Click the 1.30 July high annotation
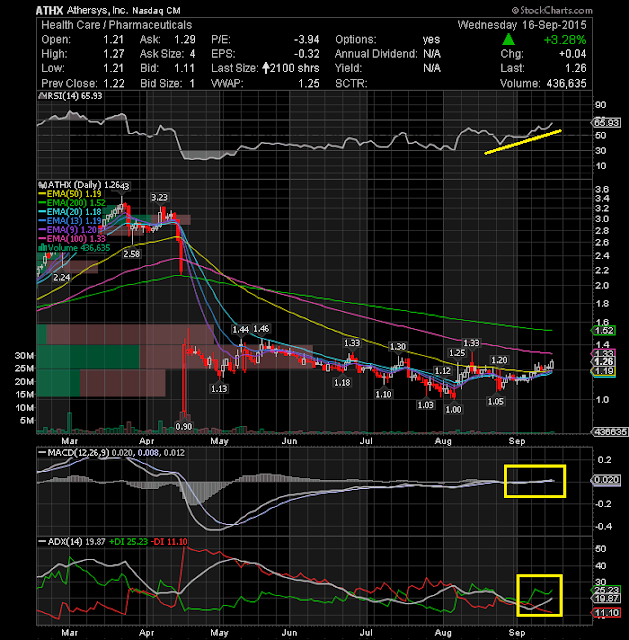Viewport: 629px width, 640px height. pos(398,347)
